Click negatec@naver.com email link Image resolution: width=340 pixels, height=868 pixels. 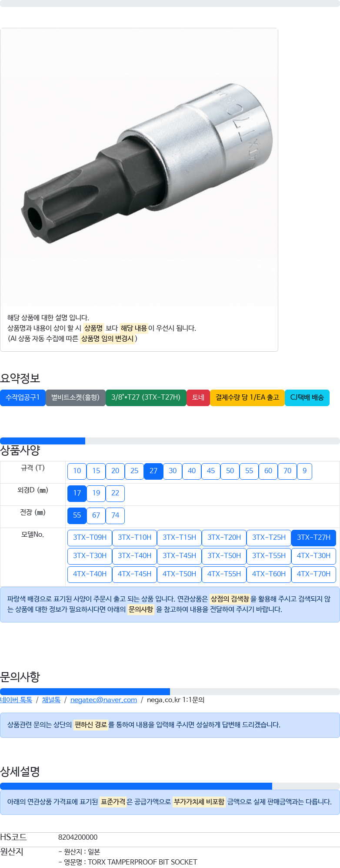tap(103, 700)
